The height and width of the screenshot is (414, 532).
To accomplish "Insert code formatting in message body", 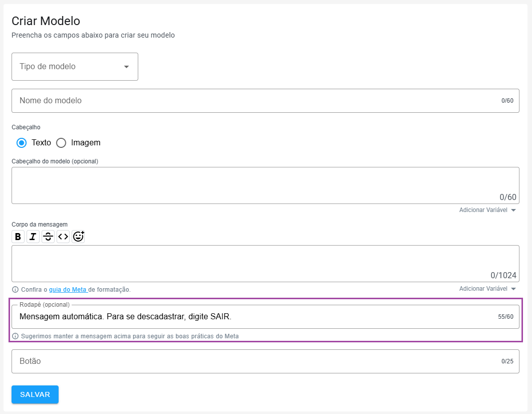I will click(63, 237).
